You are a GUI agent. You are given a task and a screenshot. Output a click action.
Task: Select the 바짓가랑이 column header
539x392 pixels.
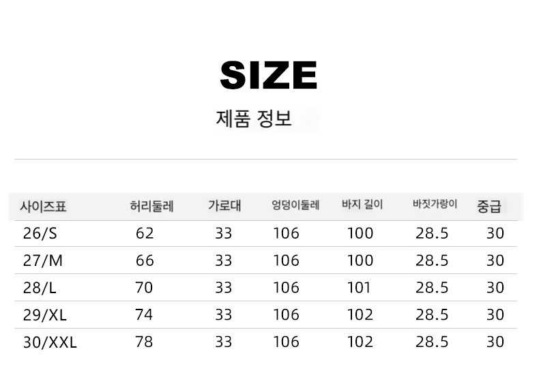[x=435, y=204]
